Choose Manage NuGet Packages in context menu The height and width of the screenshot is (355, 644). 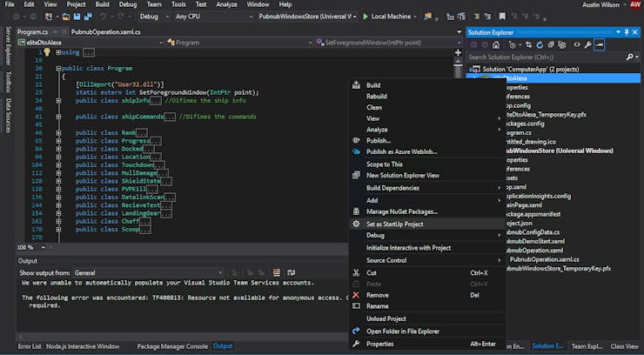pos(426,211)
